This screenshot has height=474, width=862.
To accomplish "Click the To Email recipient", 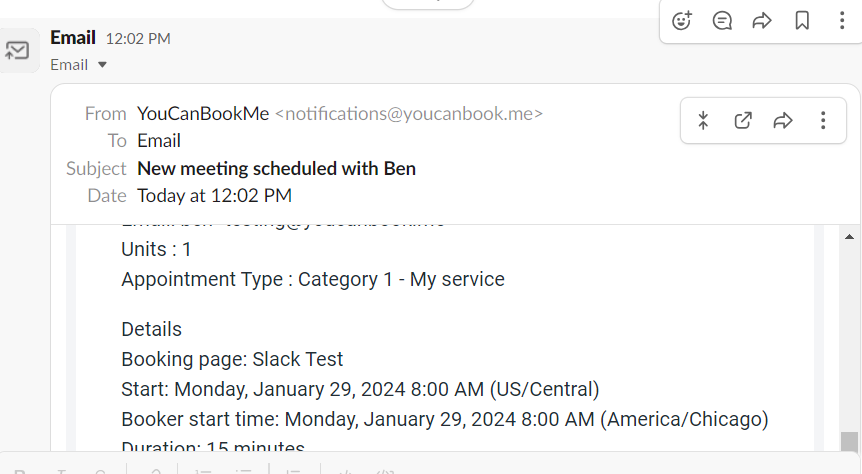I will tap(159, 141).
